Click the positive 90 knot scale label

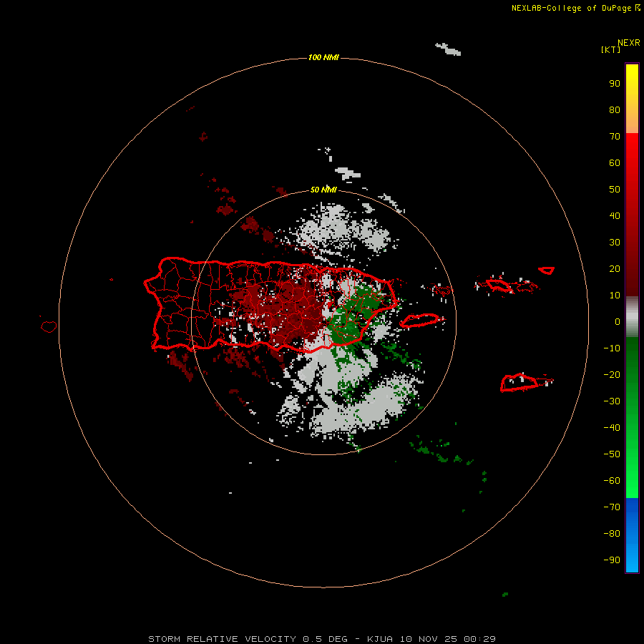point(615,84)
